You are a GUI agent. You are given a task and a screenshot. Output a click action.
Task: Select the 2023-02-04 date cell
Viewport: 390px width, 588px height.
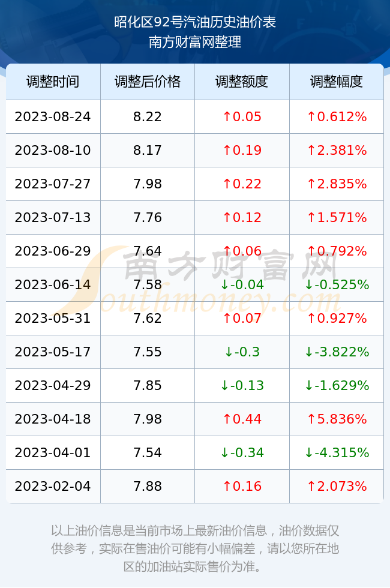[x=53, y=486]
